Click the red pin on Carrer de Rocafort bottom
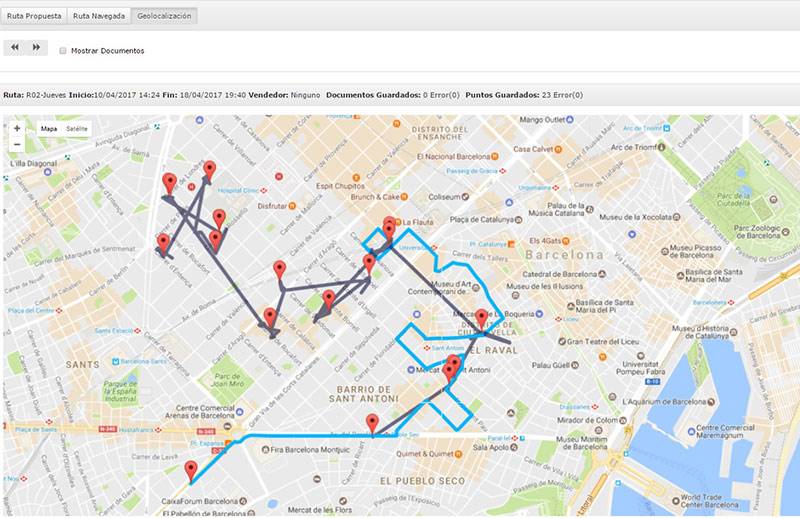The height and width of the screenshot is (518, 800). 270,318
